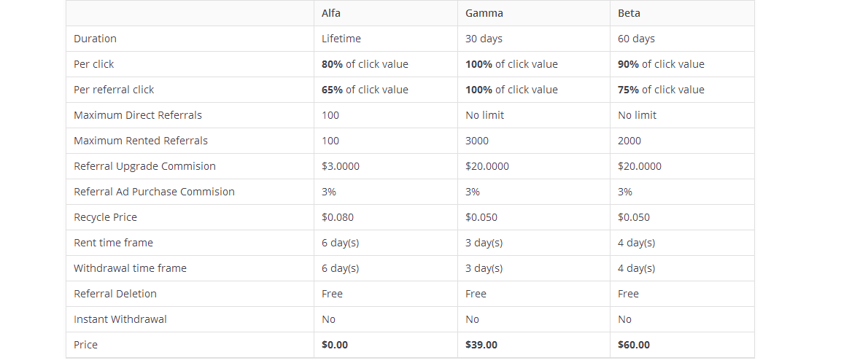This screenshot has width=868, height=363.
Task: Select the 3000 rented referrals cell
Action: point(477,141)
